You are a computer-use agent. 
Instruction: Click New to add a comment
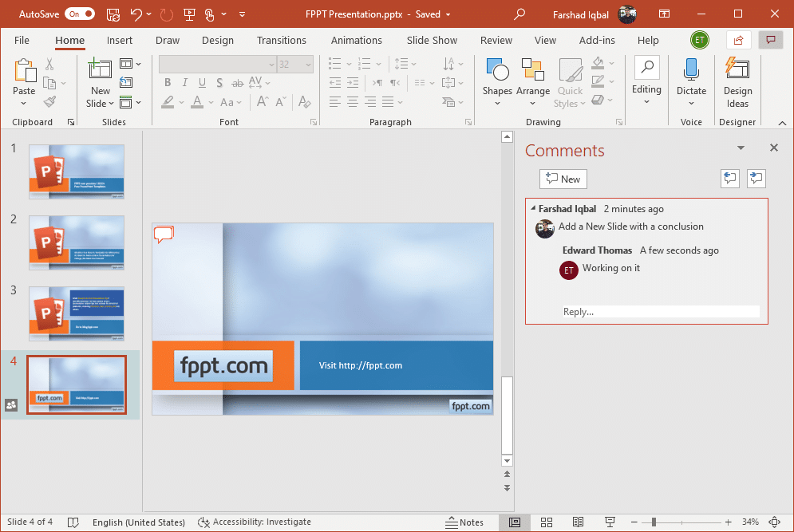[x=563, y=179]
